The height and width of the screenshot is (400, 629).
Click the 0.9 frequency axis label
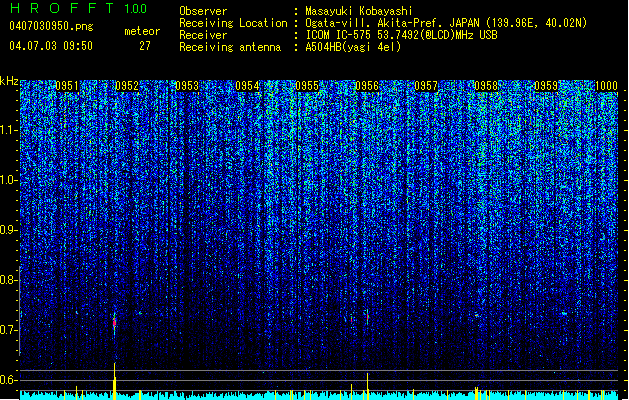coord(8,230)
